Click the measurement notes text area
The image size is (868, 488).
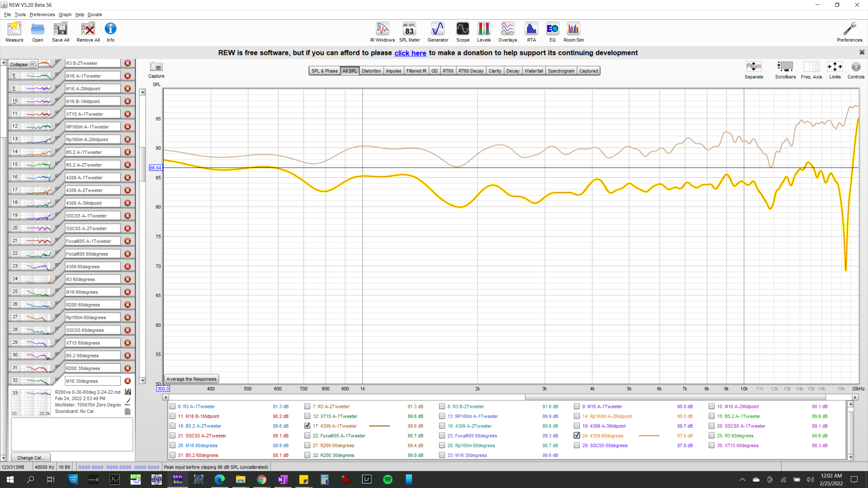[x=72, y=434]
